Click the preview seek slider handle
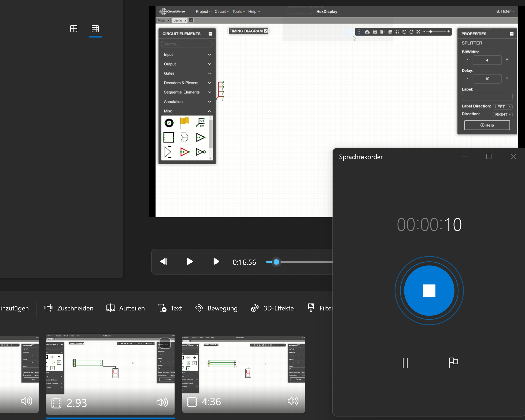 [x=276, y=262]
